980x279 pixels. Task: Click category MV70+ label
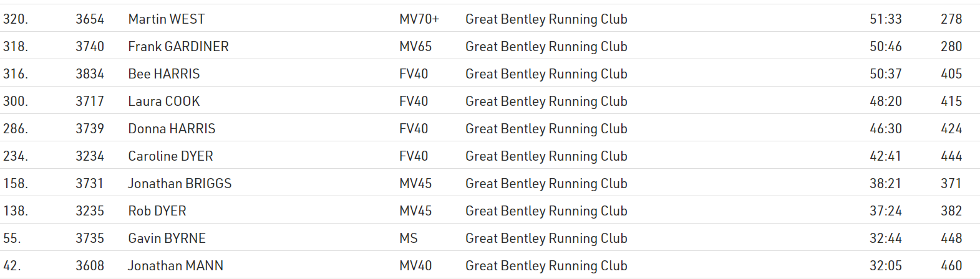[x=419, y=19]
